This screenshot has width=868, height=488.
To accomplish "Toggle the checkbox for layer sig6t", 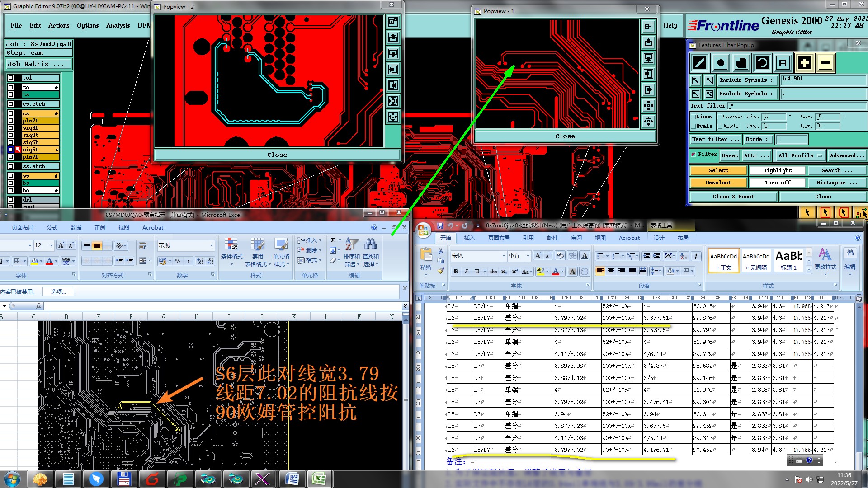I will [x=11, y=150].
